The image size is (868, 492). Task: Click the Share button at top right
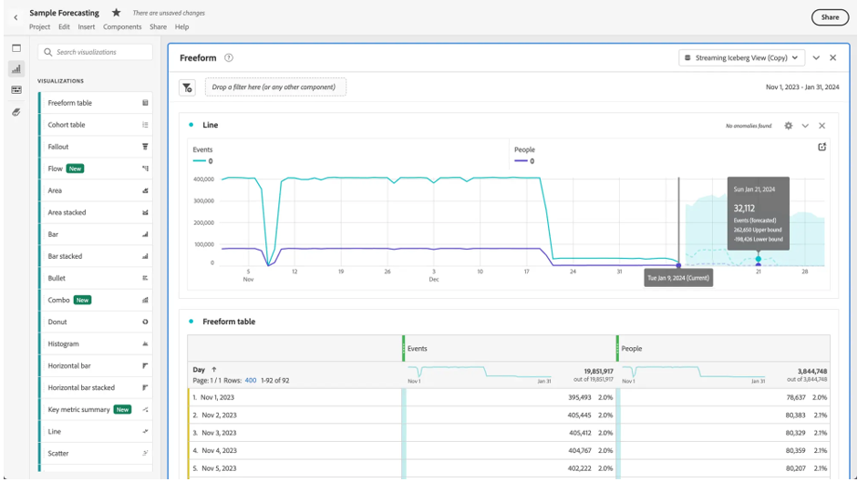pyautogui.click(x=830, y=17)
